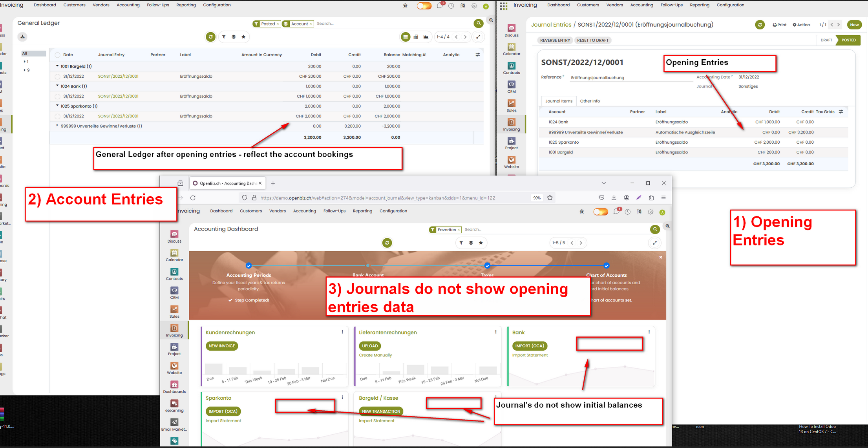Remove the Favorites filter tag

click(x=459, y=230)
